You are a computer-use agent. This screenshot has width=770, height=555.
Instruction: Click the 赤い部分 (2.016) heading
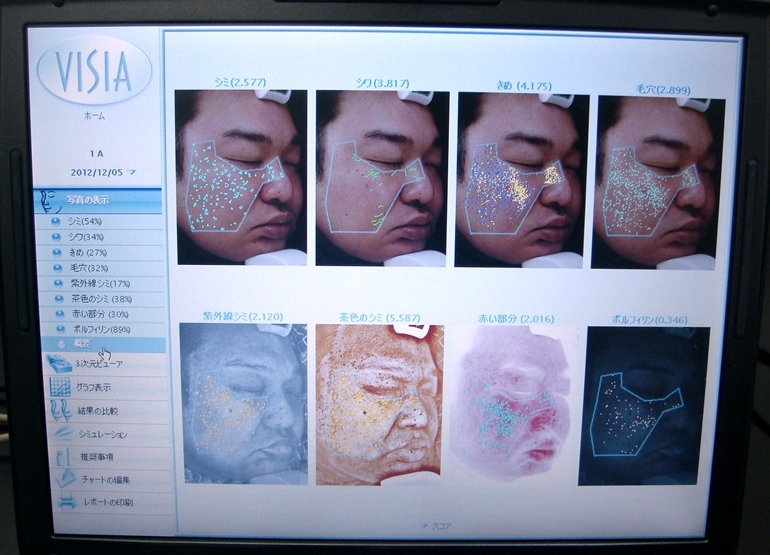point(516,319)
